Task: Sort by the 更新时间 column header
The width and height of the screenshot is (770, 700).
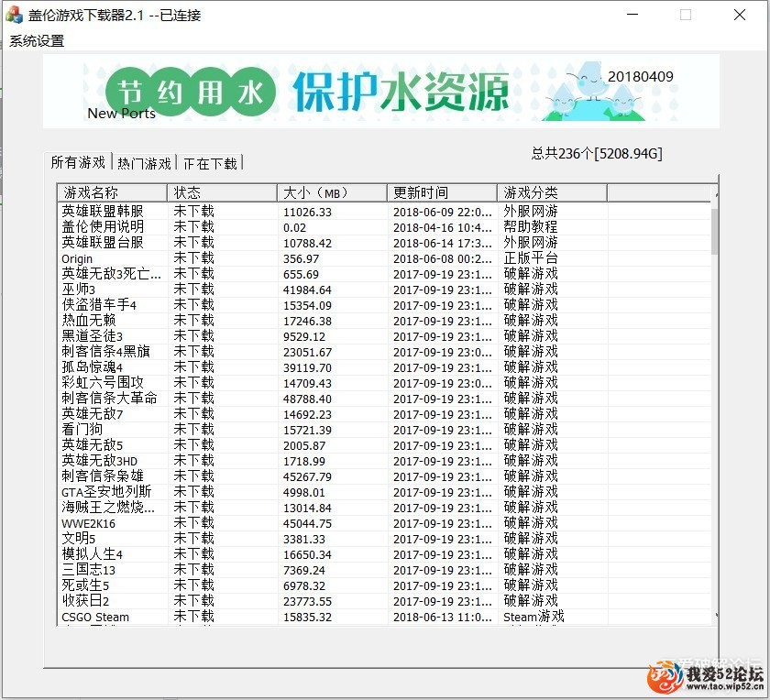Action: click(442, 192)
